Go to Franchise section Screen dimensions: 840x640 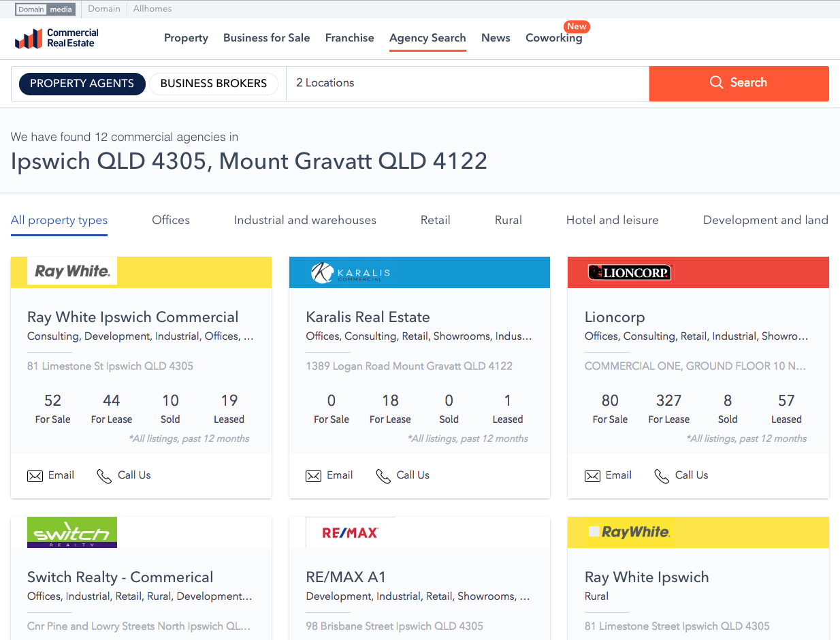click(x=350, y=38)
